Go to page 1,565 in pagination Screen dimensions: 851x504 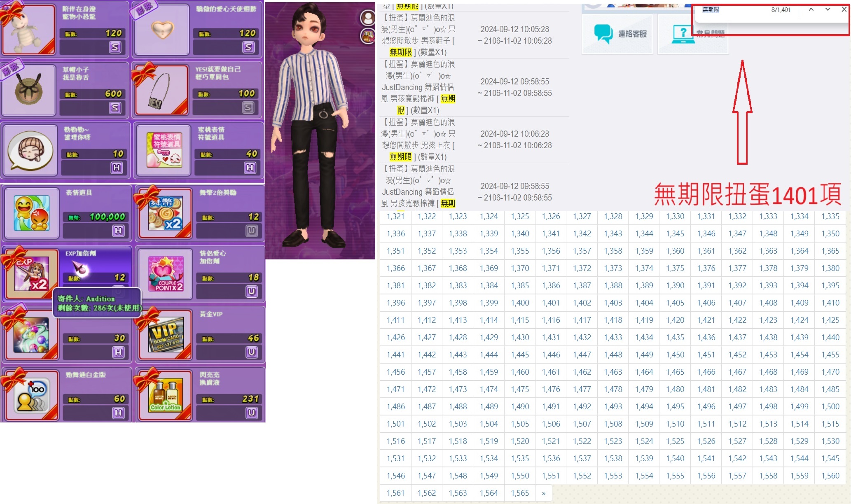(x=520, y=493)
